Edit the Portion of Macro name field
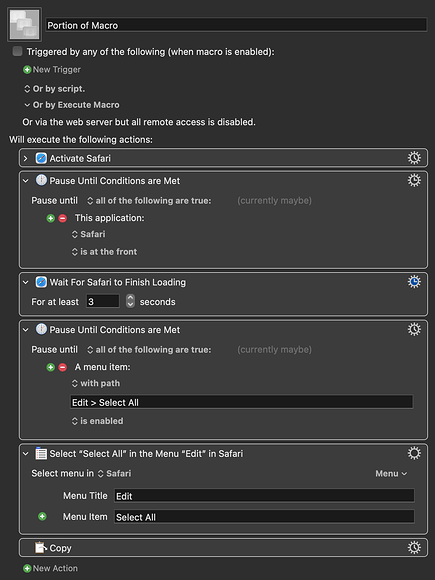 click(x=236, y=25)
